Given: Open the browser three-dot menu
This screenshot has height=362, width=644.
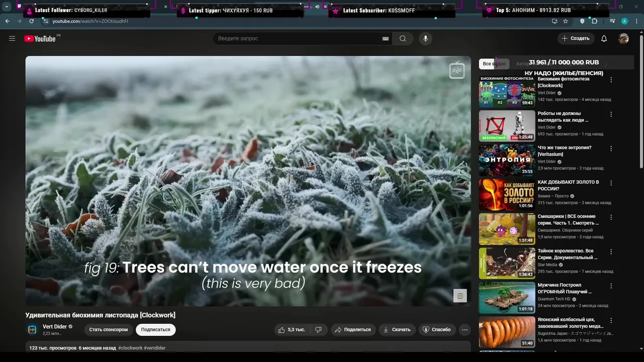Looking at the screenshot, I should [637, 21].
